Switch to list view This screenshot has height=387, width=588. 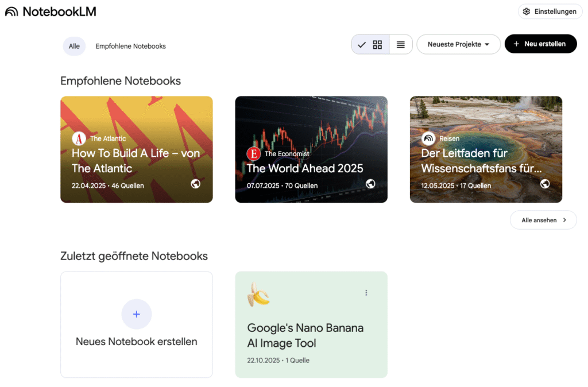401,44
